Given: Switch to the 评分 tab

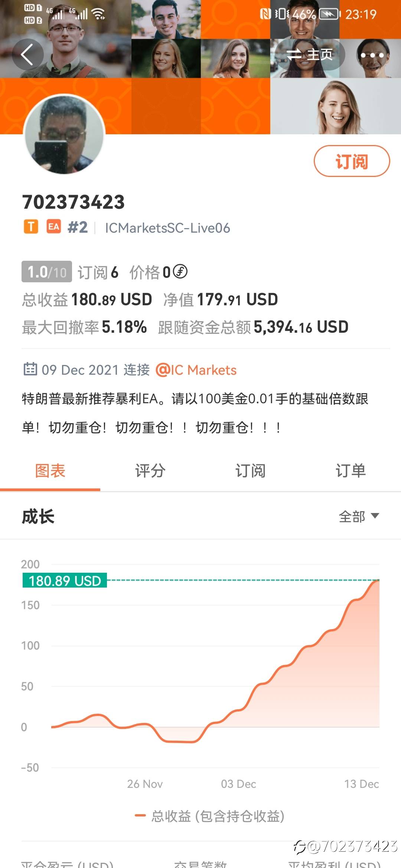Looking at the screenshot, I should [x=150, y=471].
